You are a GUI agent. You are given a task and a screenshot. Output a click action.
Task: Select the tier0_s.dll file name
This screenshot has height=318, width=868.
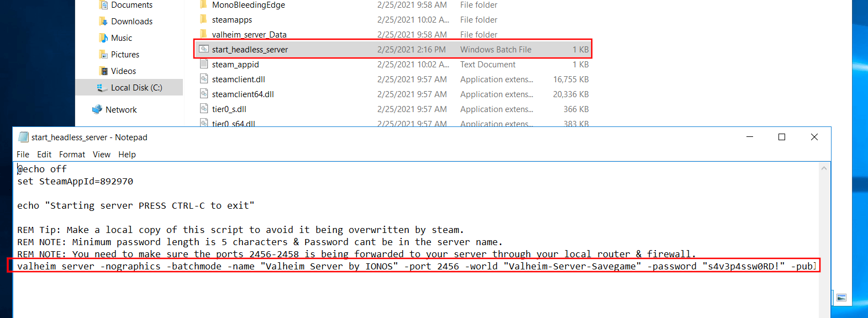click(229, 109)
